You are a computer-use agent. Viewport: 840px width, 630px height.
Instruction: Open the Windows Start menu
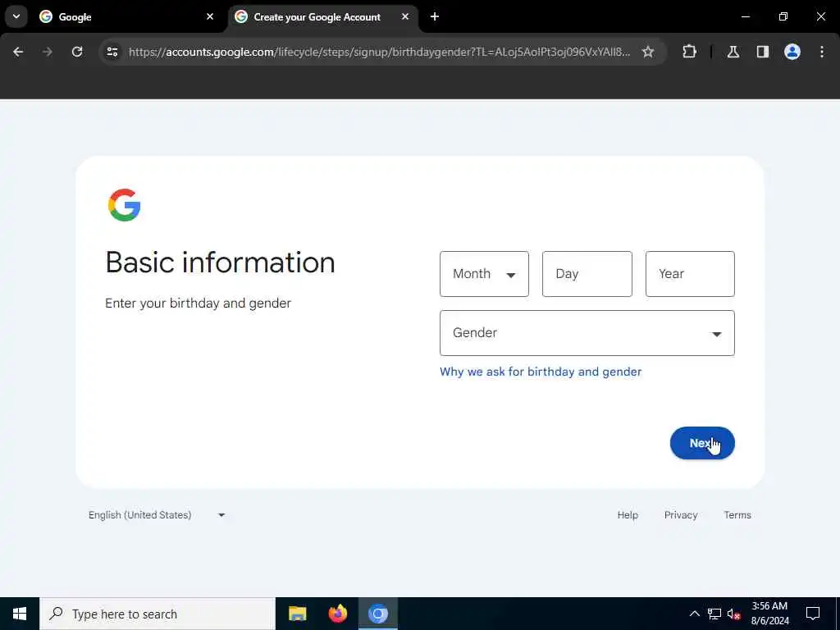(20, 614)
